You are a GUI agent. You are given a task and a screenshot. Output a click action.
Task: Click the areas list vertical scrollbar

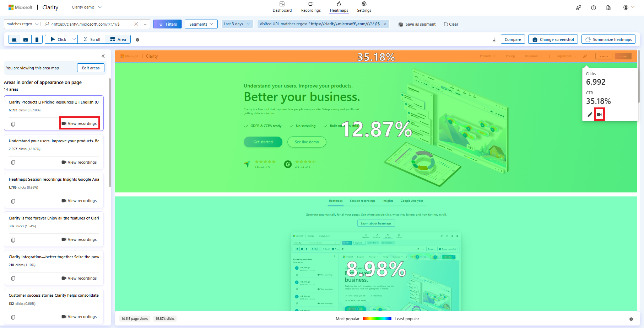click(109, 132)
